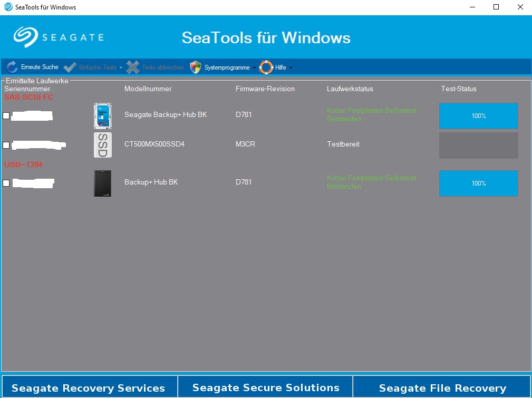Click firmware D781 in Seagate Backup+ Hub BK row

click(244, 114)
